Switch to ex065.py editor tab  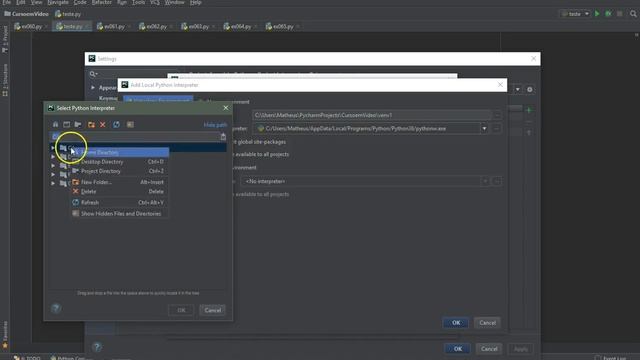click(x=281, y=27)
